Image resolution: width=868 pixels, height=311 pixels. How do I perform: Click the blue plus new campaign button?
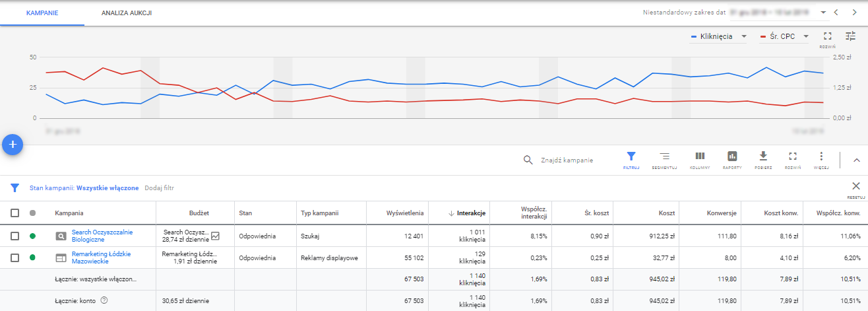[x=13, y=145]
